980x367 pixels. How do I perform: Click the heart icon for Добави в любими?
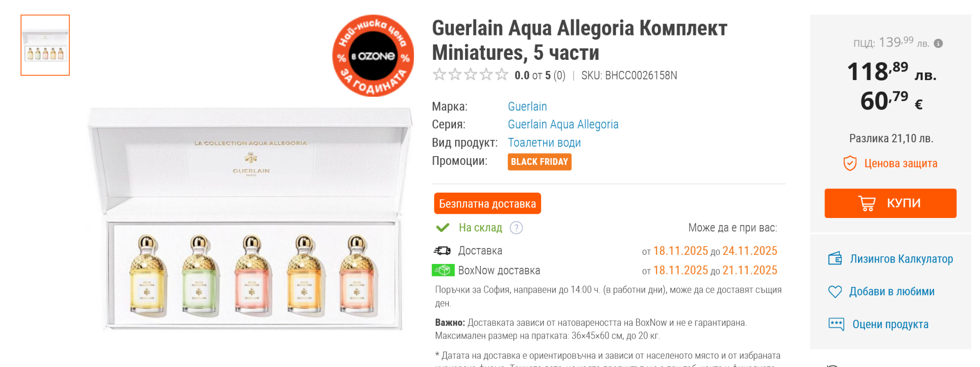click(835, 291)
